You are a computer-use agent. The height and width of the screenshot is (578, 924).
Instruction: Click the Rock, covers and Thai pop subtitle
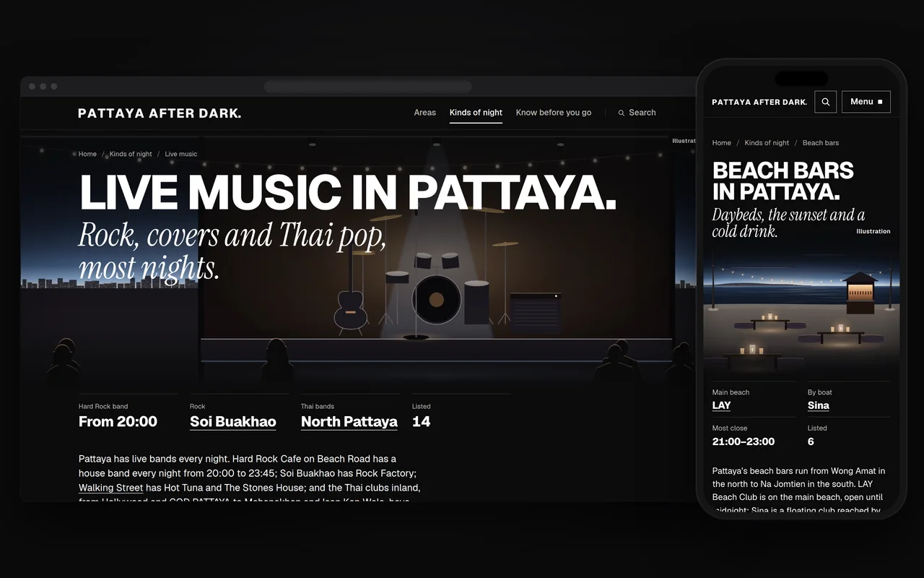232,251
